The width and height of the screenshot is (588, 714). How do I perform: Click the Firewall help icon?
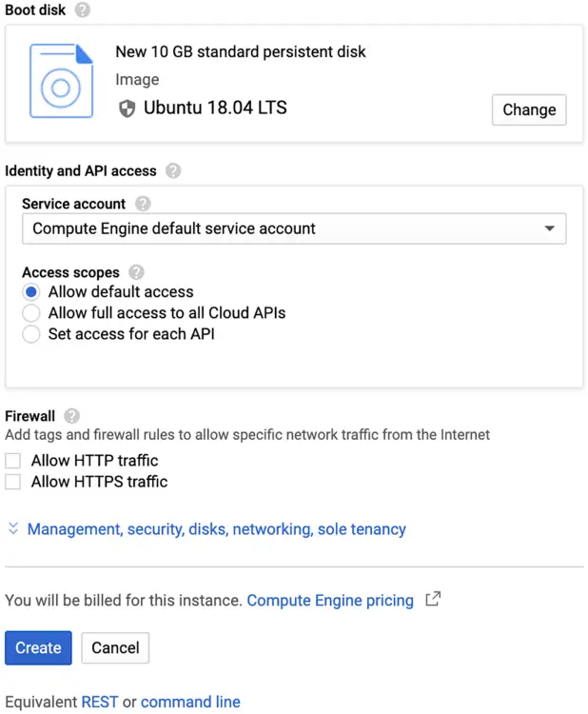pos(71,416)
